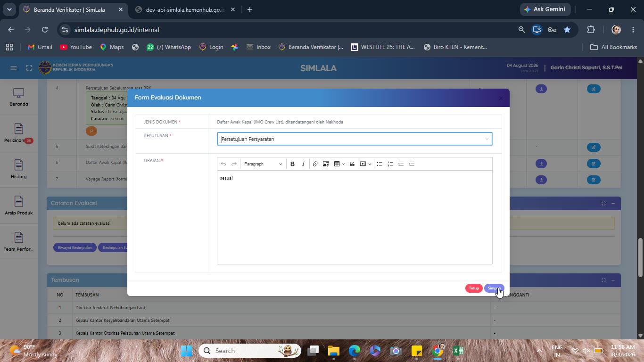
Task: Expand the insert media dropdown arrow
Action: coord(370,164)
